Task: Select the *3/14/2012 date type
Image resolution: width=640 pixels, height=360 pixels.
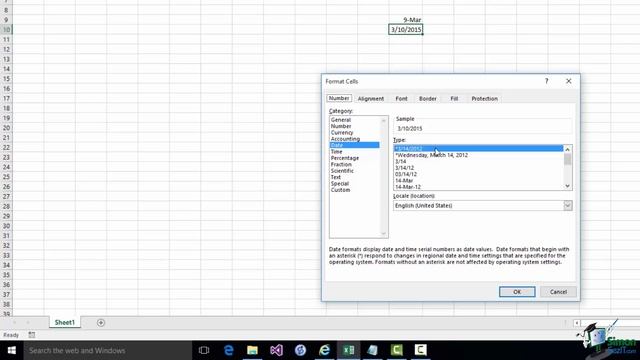Action: 478,149
